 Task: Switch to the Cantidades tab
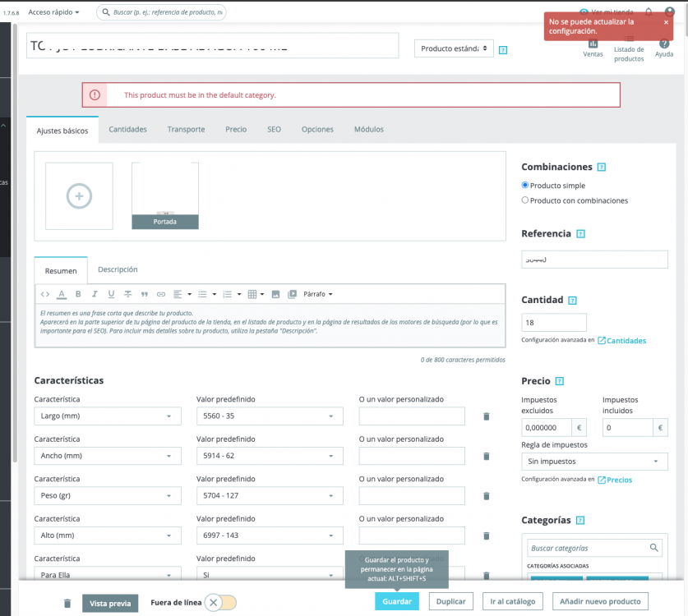tap(127, 129)
